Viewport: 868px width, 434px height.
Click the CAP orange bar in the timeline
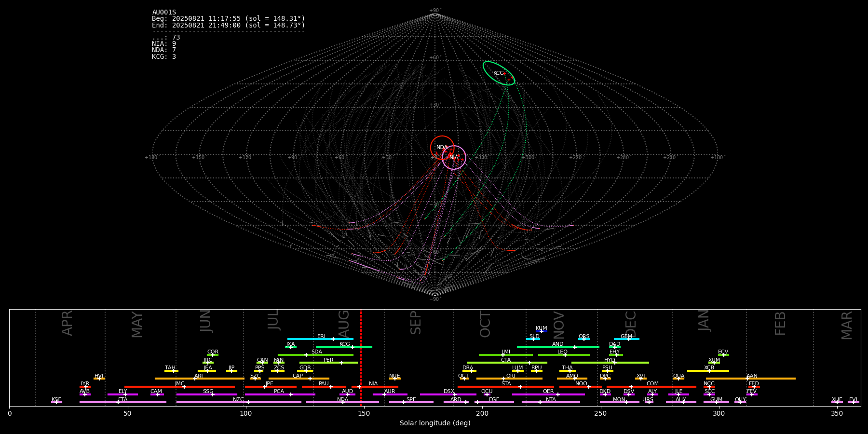pos(299,379)
